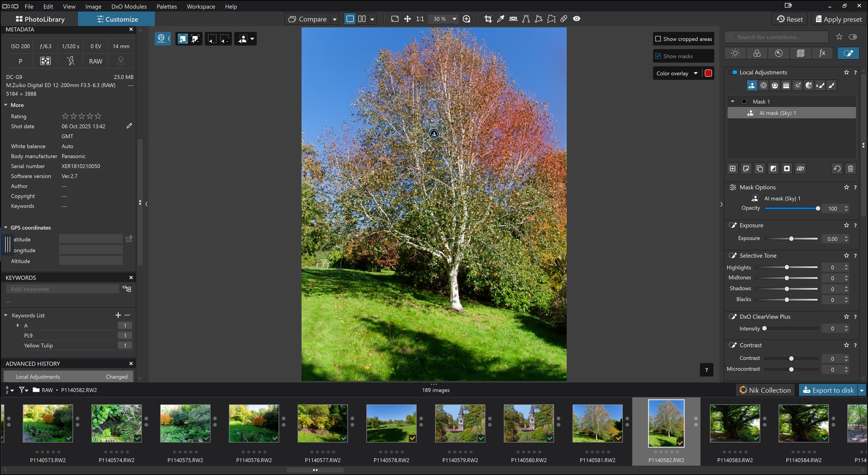Pick the white balance eyedropper tool
This screenshot has width=868, height=475.
[500, 19]
